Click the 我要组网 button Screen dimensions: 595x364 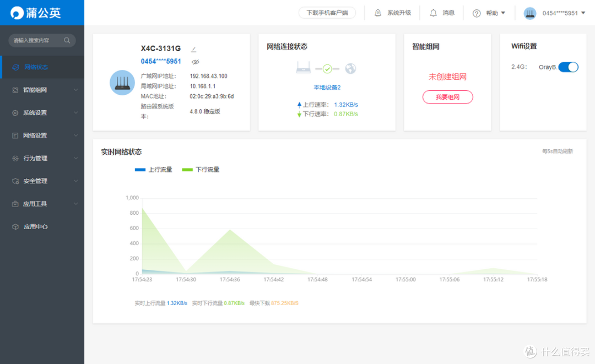448,97
